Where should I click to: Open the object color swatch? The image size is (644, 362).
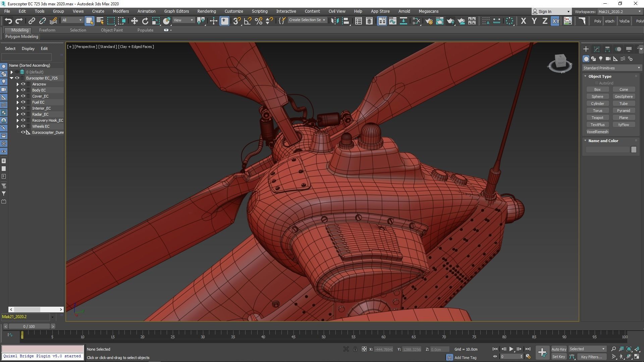click(x=633, y=149)
